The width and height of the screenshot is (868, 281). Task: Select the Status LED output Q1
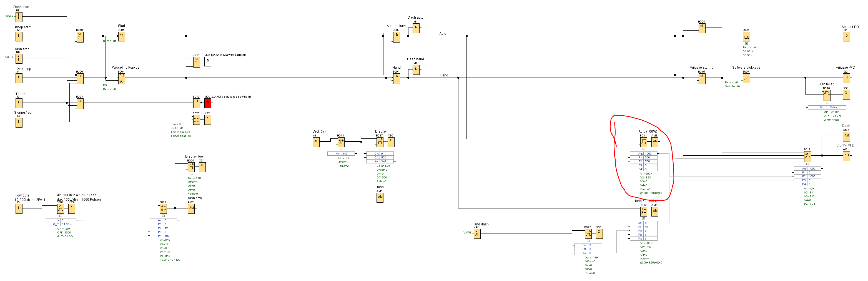pyautogui.click(x=846, y=36)
